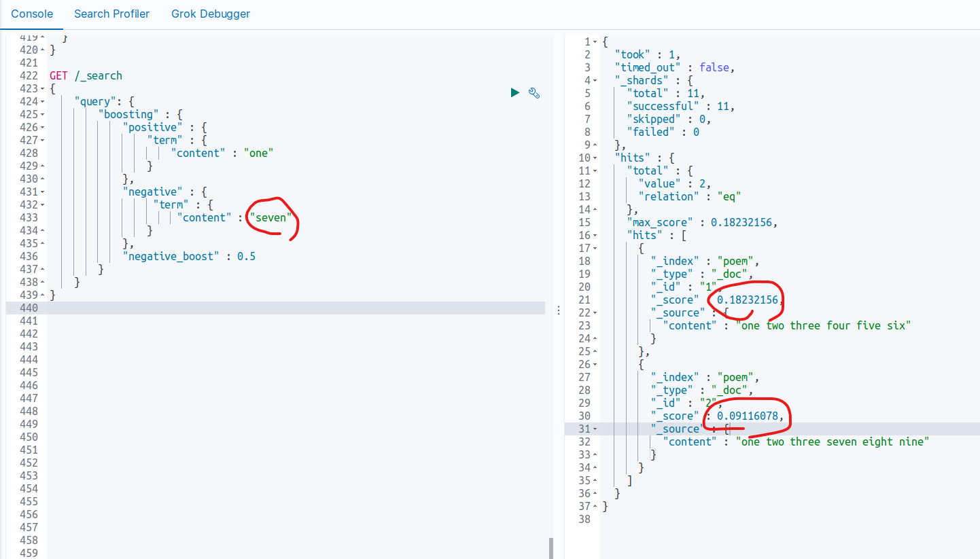980x559 pixels.
Task: Open the Grok Debugger tab
Action: (211, 14)
